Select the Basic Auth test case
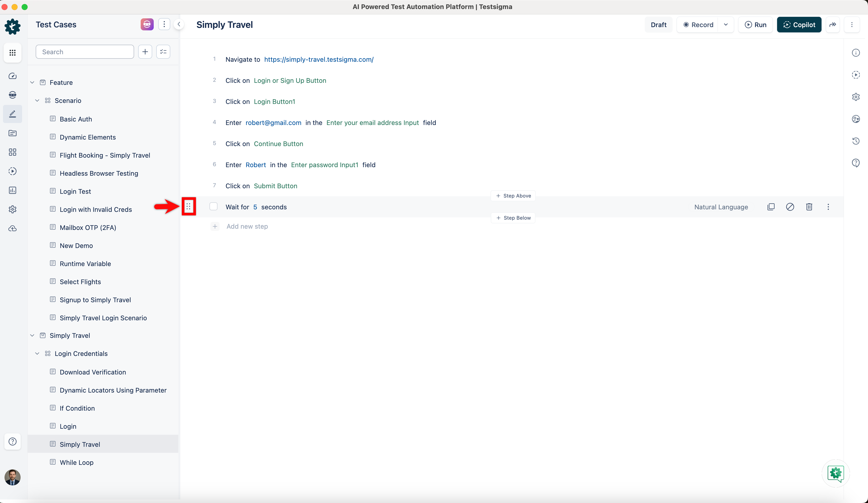Image resolution: width=868 pixels, height=503 pixels. coord(76,119)
